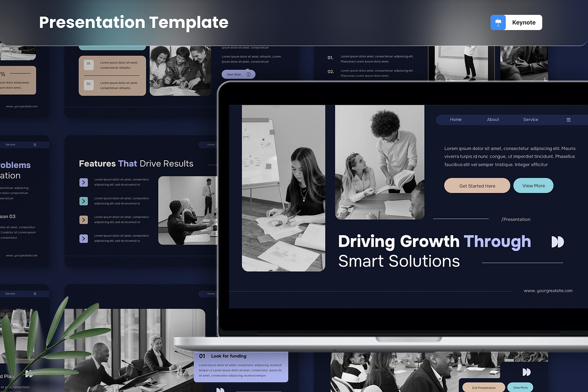Viewport: 588px width, 392px height.
Task: Select Home in the laptop slide navigation
Action: tap(456, 120)
